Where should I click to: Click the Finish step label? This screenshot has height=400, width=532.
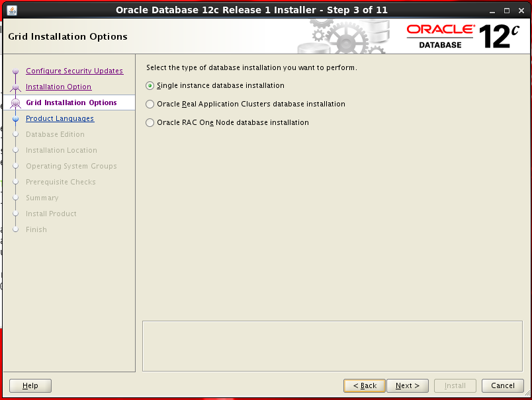pyautogui.click(x=36, y=229)
